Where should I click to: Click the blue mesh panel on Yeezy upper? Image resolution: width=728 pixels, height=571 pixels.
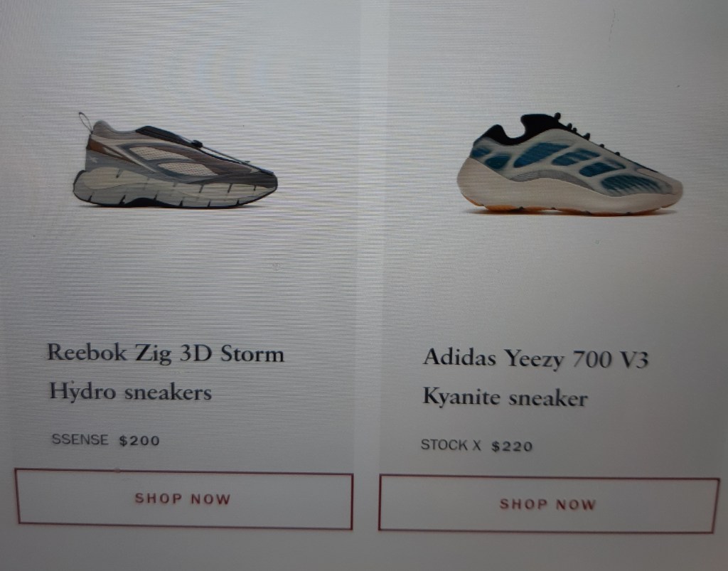click(x=539, y=154)
